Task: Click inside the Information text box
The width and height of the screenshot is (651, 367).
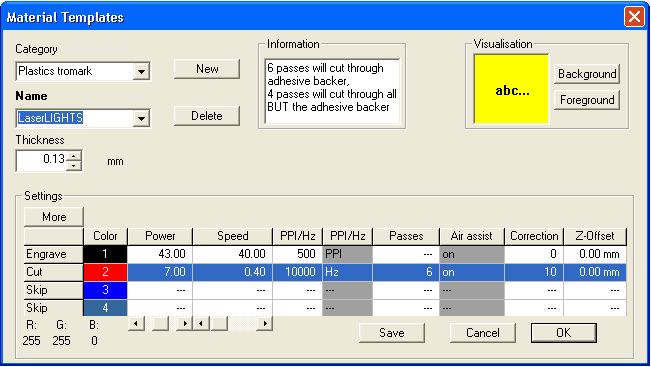Action: pos(332,91)
